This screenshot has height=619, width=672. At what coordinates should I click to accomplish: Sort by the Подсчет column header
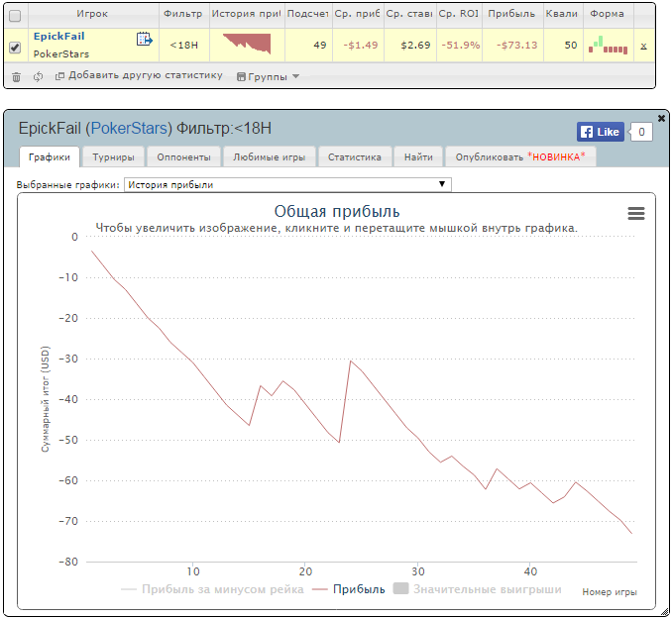[307, 14]
